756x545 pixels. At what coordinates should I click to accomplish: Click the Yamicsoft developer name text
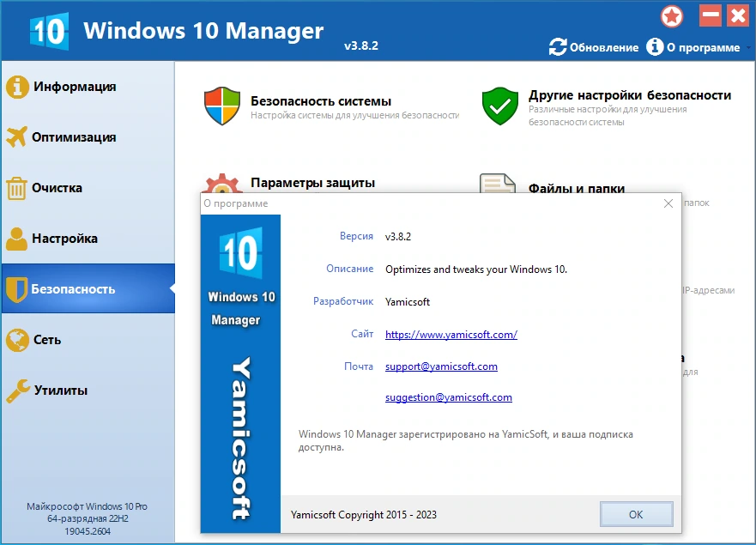tap(408, 302)
